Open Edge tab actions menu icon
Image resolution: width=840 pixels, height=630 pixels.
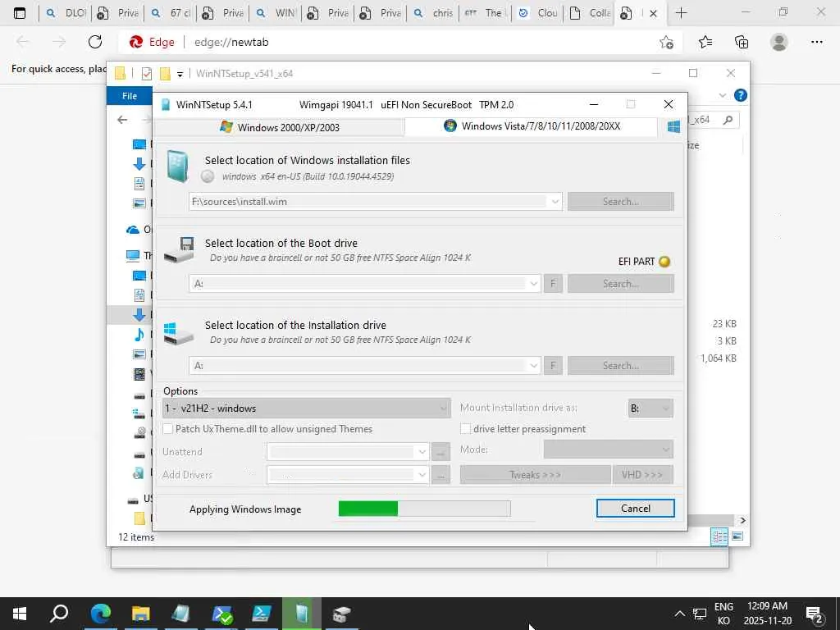20,13
